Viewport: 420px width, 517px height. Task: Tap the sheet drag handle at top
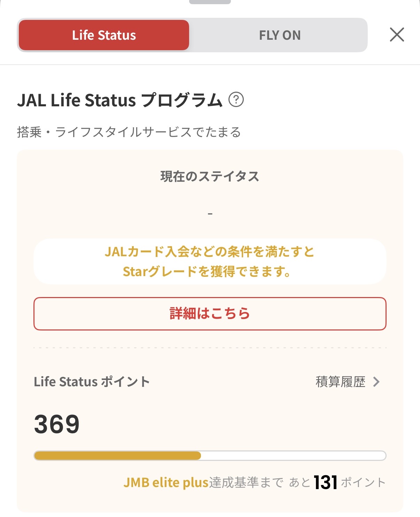pos(210,2)
